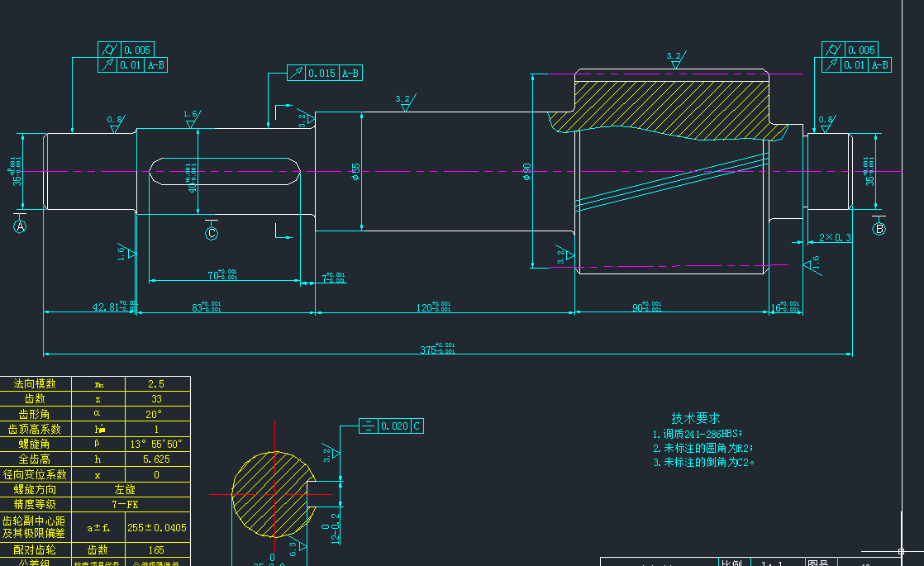Click the 120 length dimension text

pos(433,307)
